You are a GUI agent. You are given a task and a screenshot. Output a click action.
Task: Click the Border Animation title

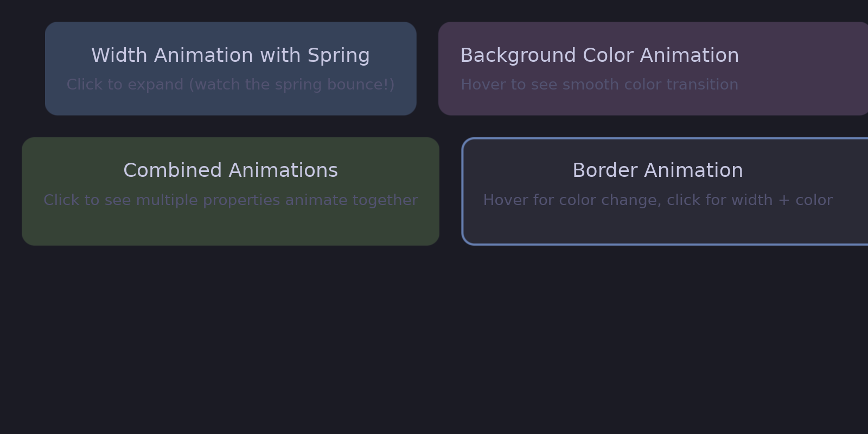point(657,170)
